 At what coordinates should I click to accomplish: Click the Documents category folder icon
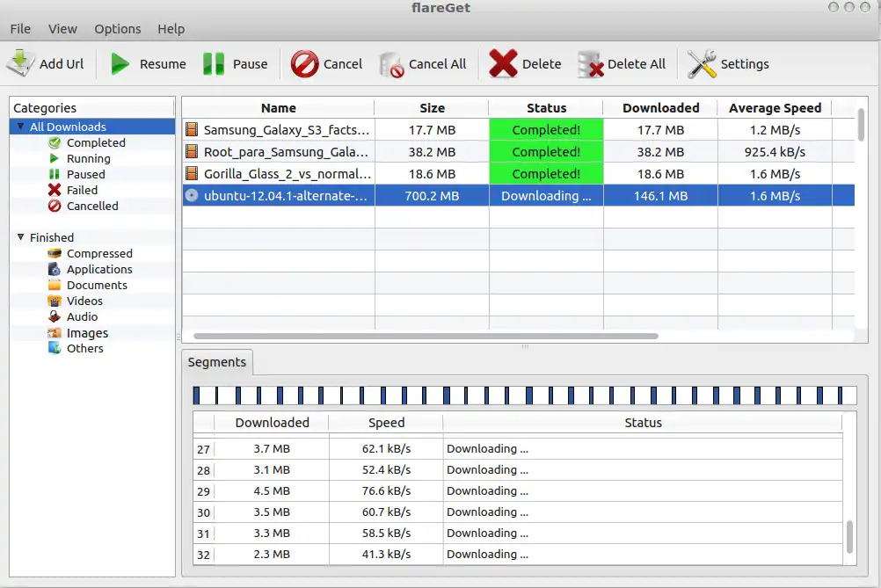pyautogui.click(x=55, y=285)
